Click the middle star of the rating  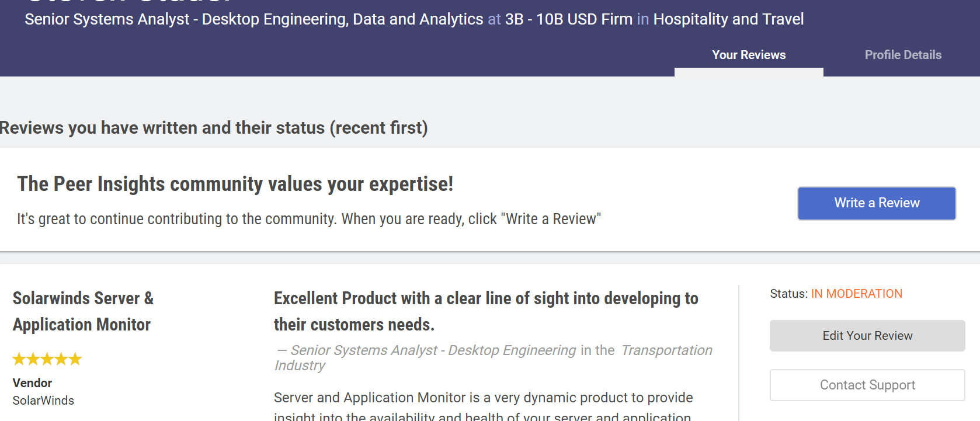47,359
